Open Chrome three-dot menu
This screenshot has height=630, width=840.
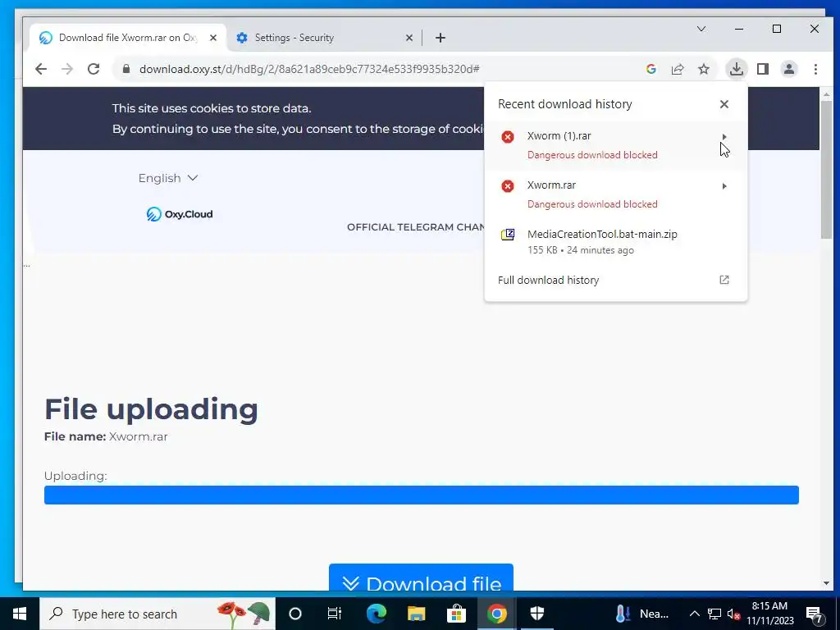[x=815, y=69]
